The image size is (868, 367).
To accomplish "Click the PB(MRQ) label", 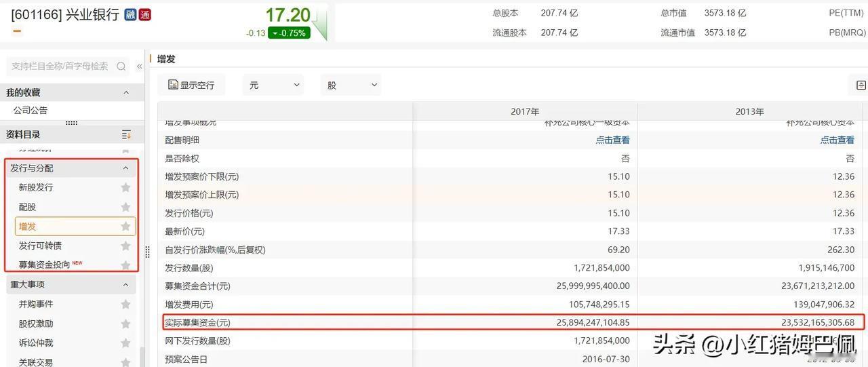I will (x=847, y=33).
